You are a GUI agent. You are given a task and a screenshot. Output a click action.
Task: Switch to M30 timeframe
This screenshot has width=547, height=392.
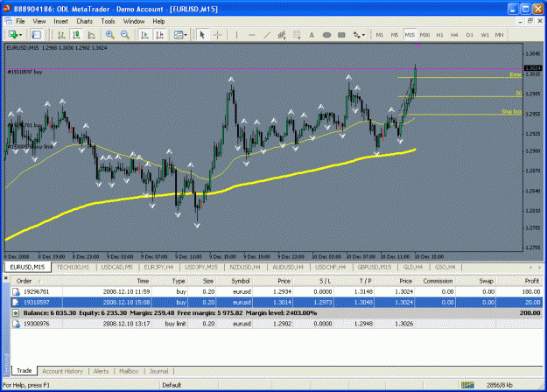click(424, 35)
